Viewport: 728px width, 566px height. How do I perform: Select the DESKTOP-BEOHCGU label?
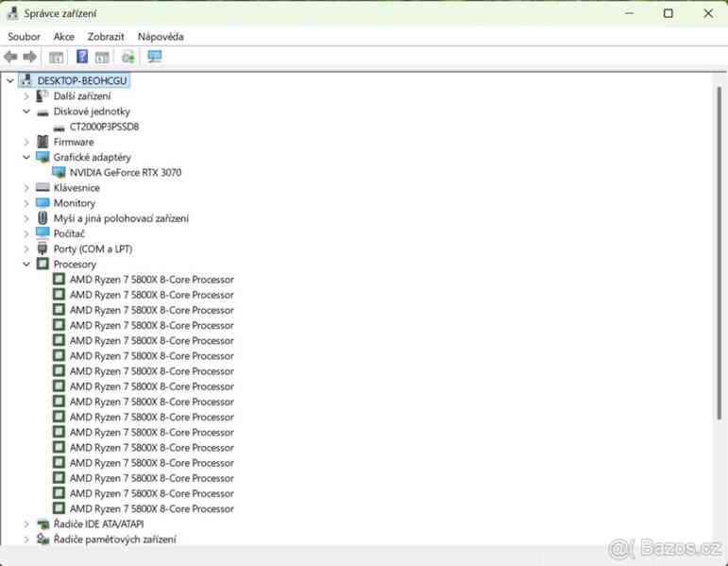point(82,80)
